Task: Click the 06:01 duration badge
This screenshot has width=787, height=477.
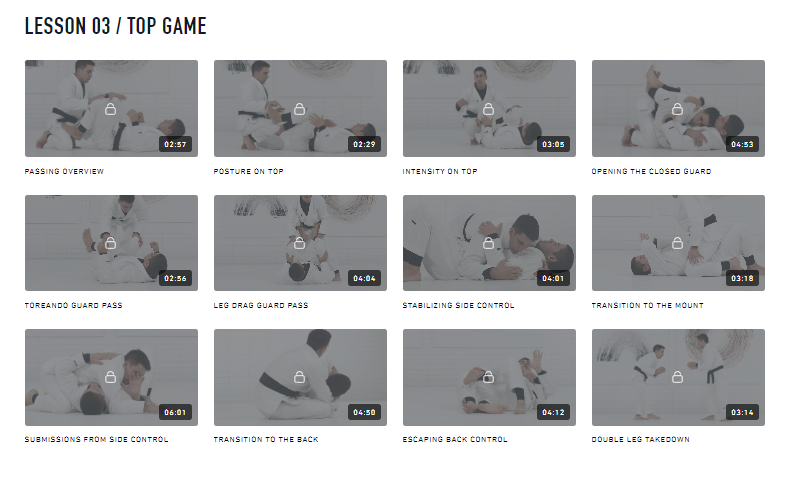Action: coord(175,412)
